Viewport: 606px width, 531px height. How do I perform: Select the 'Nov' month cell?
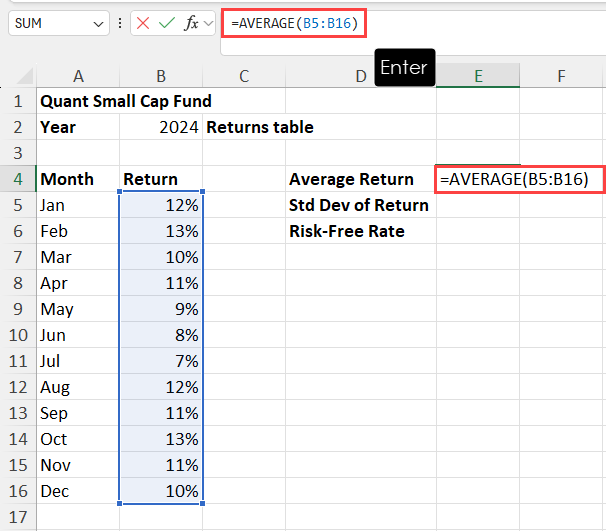point(78,465)
